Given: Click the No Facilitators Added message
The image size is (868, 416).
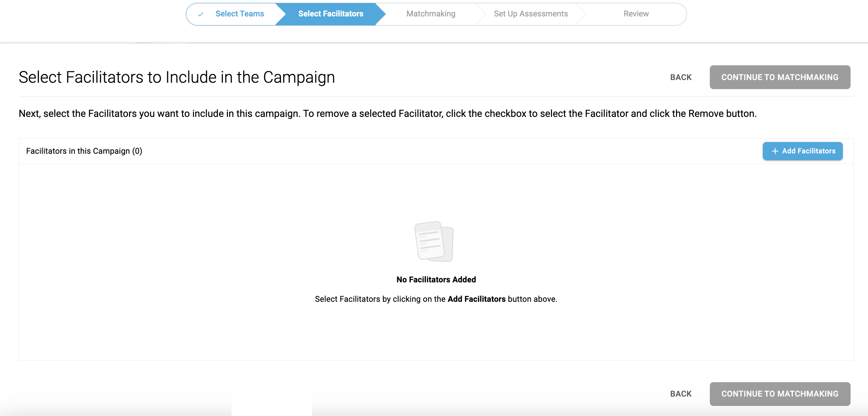Looking at the screenshot, I should 436,280.
